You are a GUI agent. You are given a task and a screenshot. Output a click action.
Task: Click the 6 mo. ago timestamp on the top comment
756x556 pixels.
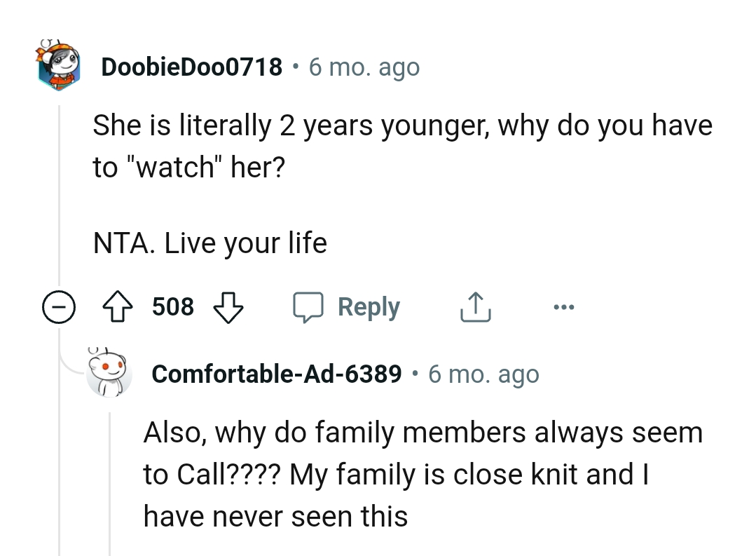pos(364,67)
